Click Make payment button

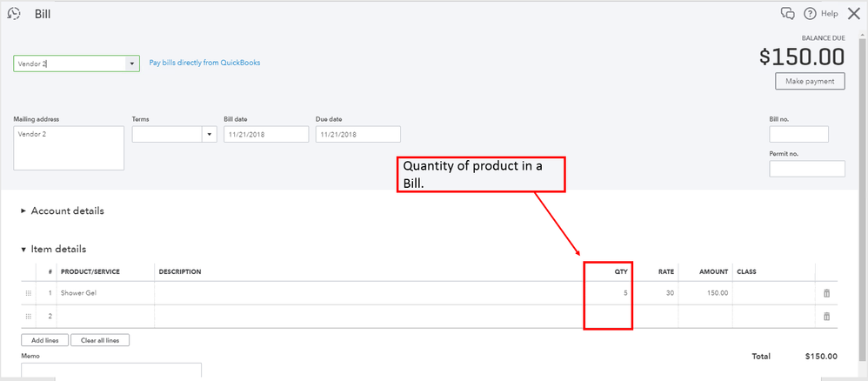[x=809, y=82]
